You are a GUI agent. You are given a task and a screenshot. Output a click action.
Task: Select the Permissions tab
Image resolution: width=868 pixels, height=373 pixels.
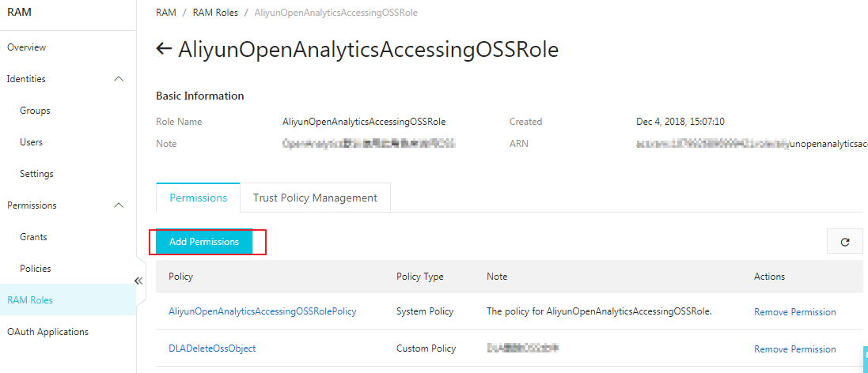click(x=198, y=198)
